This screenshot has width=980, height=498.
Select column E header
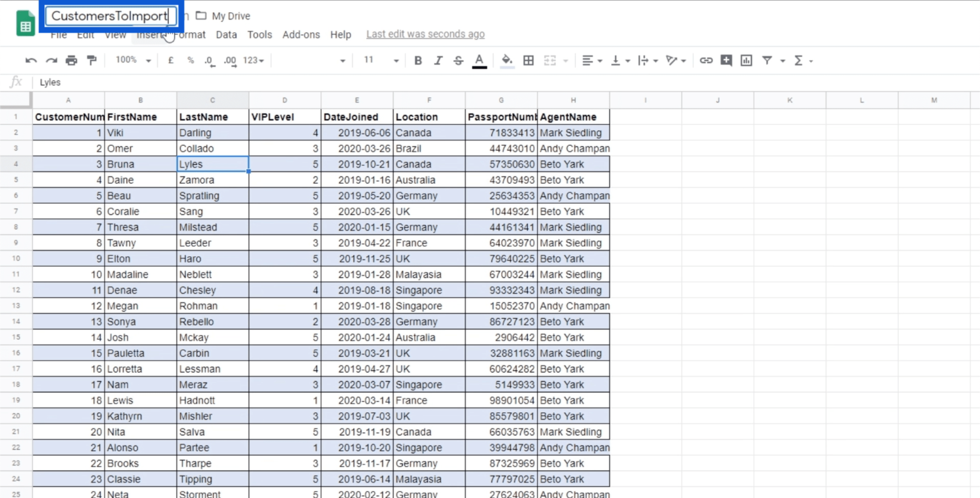pos(357,100)
